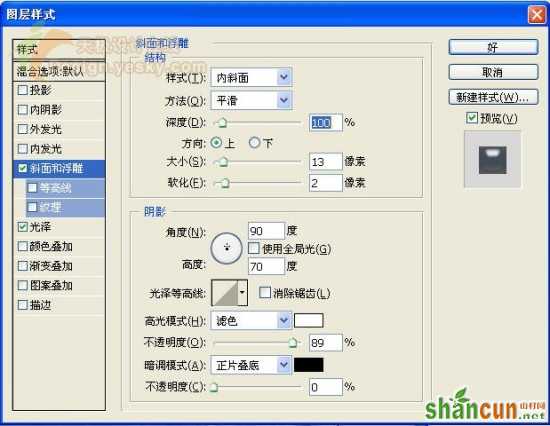Open the 光泽等高线 contour thumbnail
The height and width of the screenshot is (426, 550).
[225, 293]
